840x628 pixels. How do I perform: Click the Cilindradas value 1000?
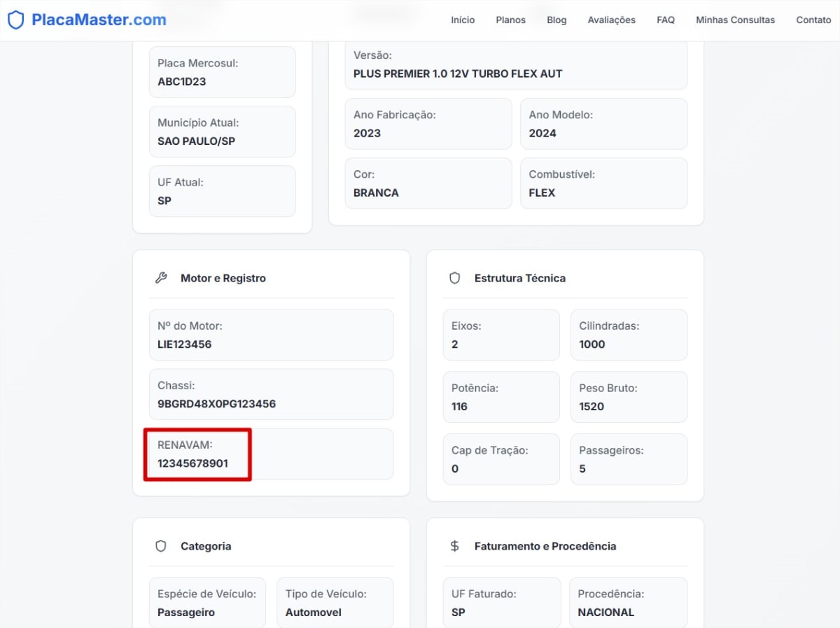592,344
